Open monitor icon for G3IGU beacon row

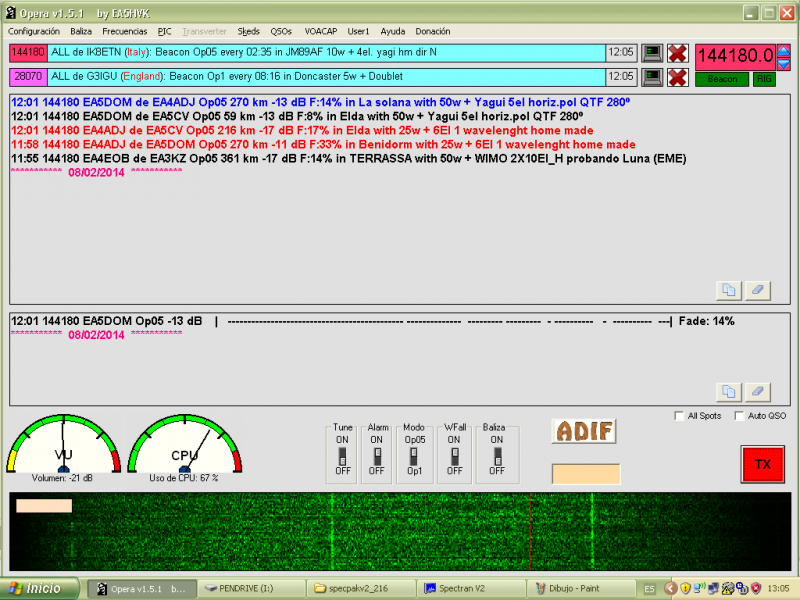(x=652, y=78)
